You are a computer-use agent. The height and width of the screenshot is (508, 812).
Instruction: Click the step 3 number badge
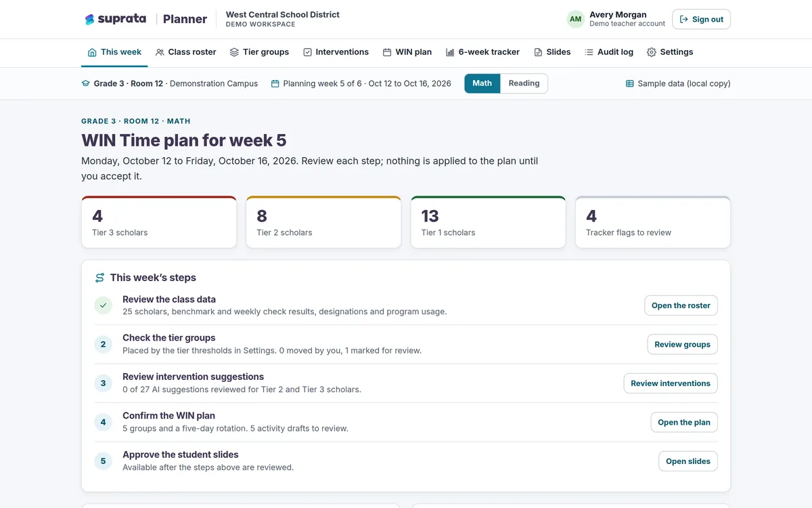(103, 383)
